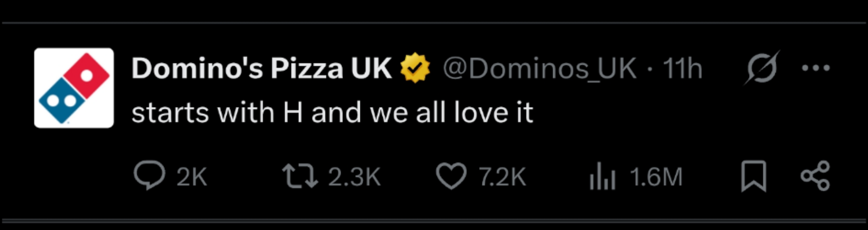
Task: Open view analytics bar chart icon
Action: [x=602, y=177]
